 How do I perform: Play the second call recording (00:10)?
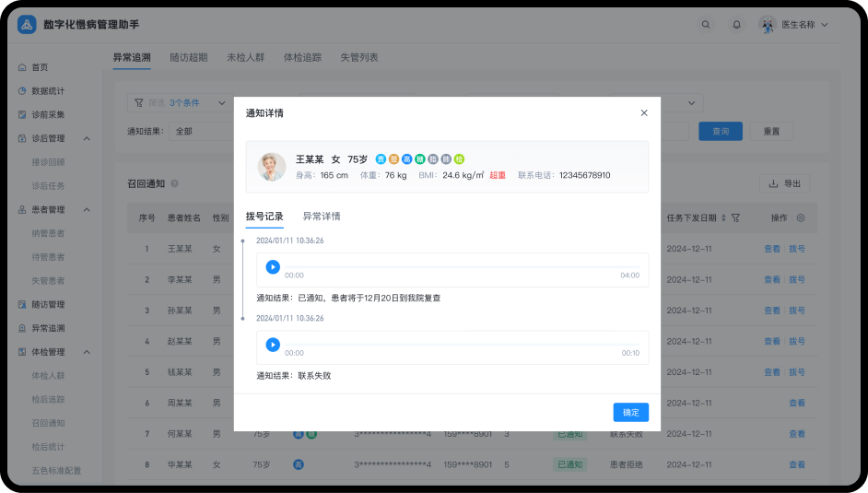point(273,345)
